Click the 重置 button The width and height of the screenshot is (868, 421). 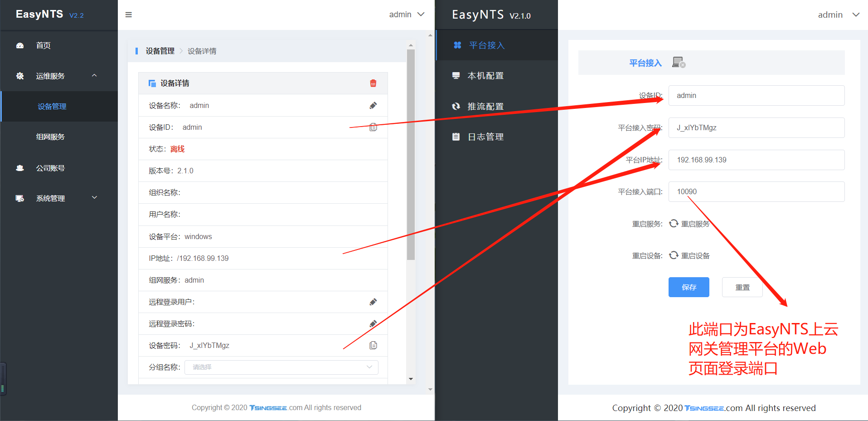click(742, 287)
